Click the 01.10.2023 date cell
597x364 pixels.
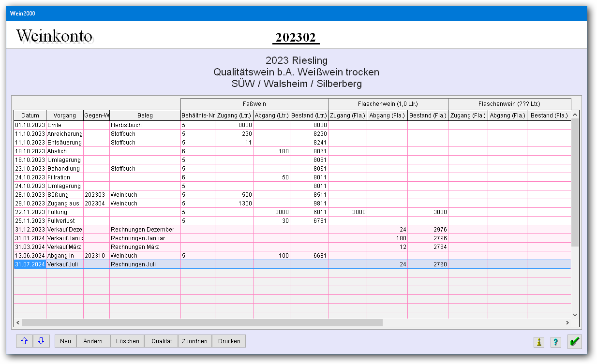(30, 125)
